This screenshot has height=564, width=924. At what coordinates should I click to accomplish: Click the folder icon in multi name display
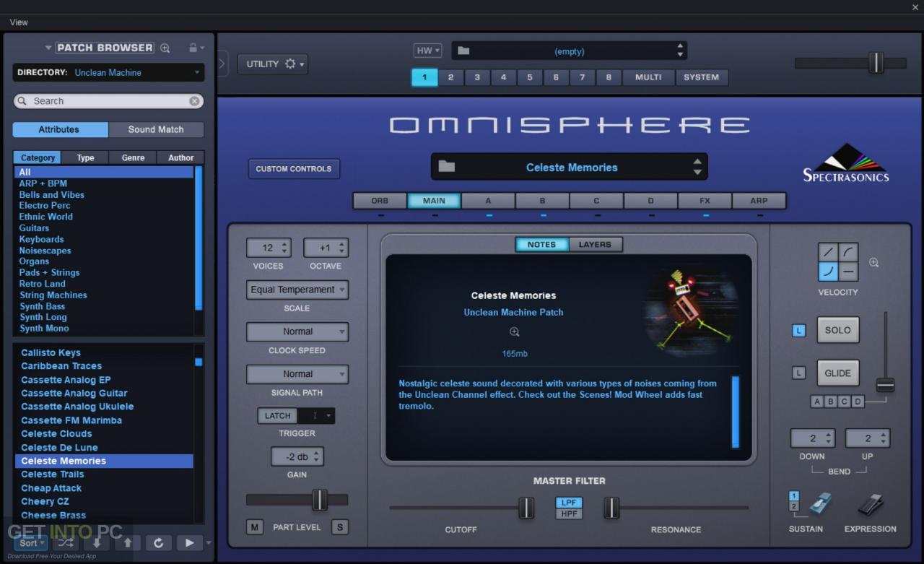[x=463, y=51]
